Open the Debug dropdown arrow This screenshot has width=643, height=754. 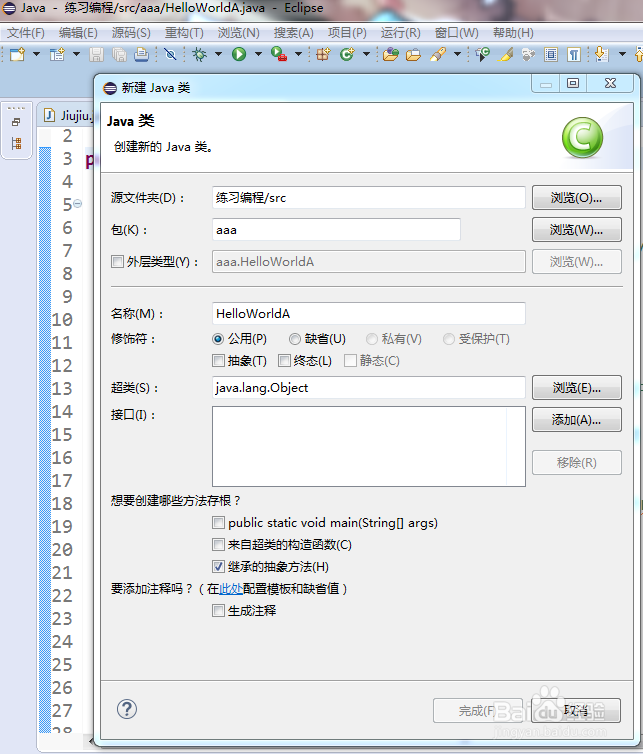coord(218,54)
